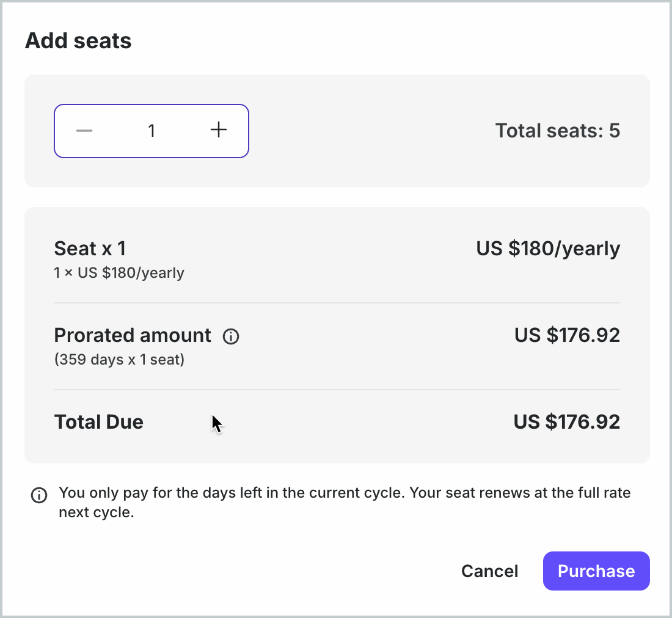Click the Prorated amount label

coord(133,335)
